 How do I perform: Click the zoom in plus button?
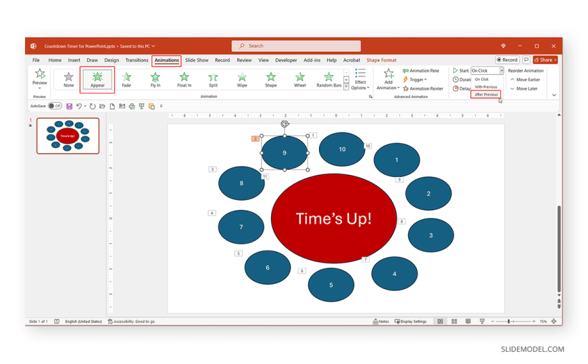[x=534, y=321]
